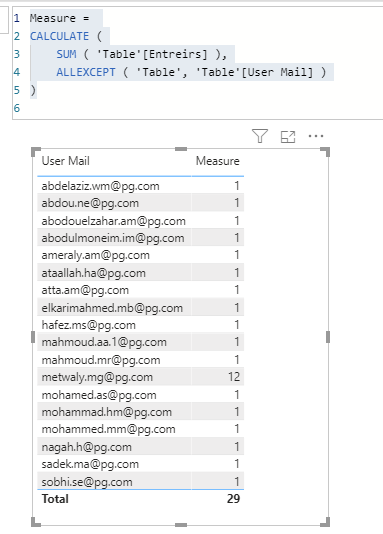Screen dimensions: 383x534
Task: Click the nagah.h@pg.com cell
Action: 86,447
